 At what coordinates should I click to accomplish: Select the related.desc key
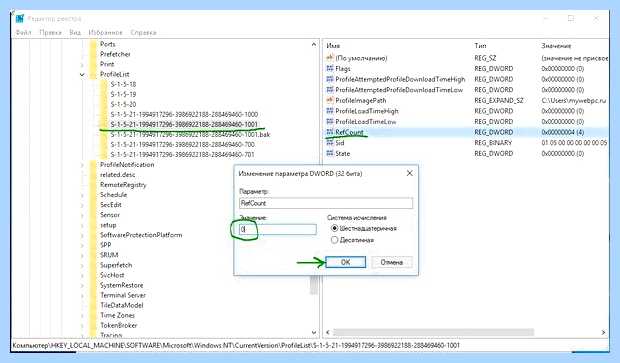click(x=117, y=175)
